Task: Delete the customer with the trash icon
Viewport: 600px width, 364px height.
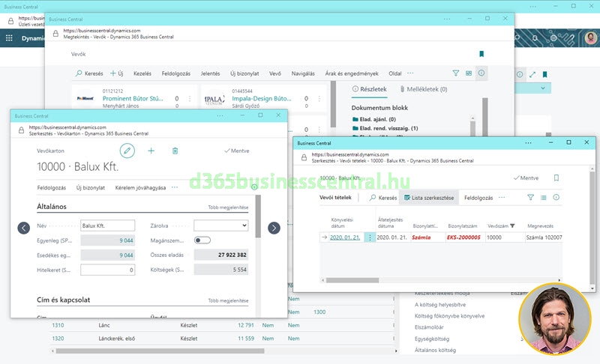Action: tap(175, 151)
